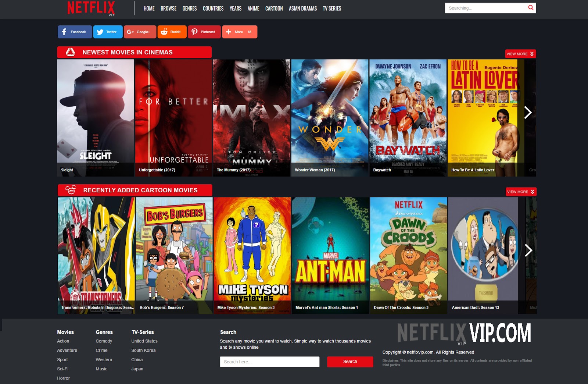Open Bob's Burgers: Season 7 poster
Screen dimensions: 588x384
174,256
